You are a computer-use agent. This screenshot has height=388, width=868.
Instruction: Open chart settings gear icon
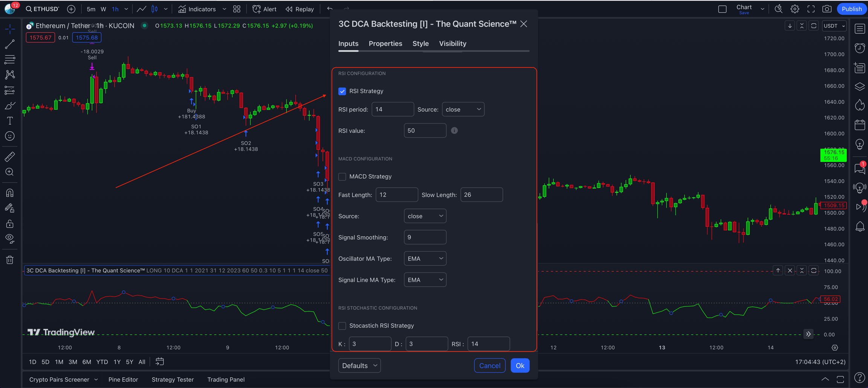pos(795,9)
